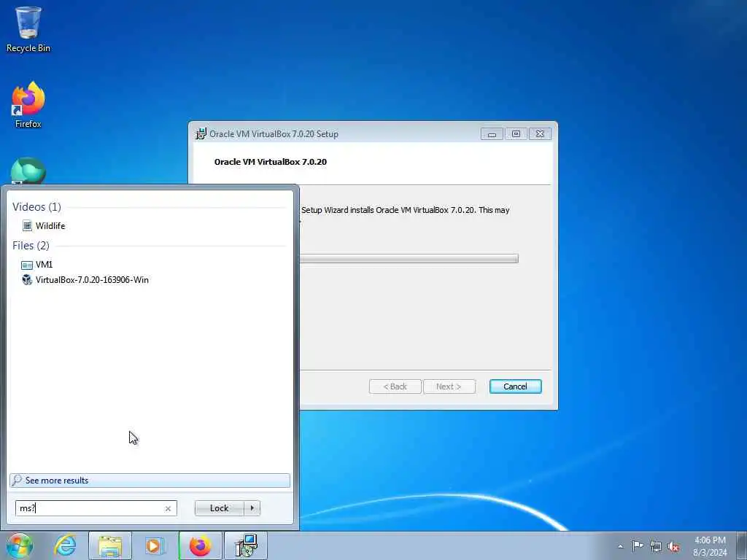Open the VM1 file result
The image size is (747, 560).
[x=44, y=264]
